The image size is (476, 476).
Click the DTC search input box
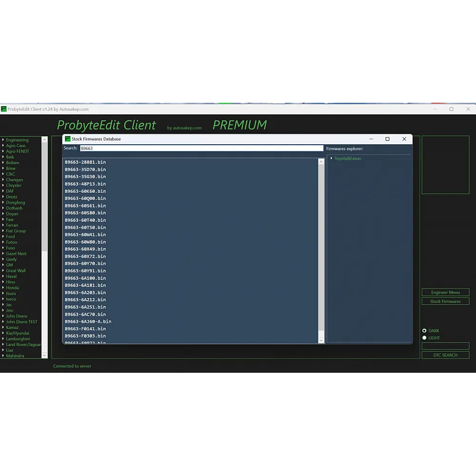445,346
